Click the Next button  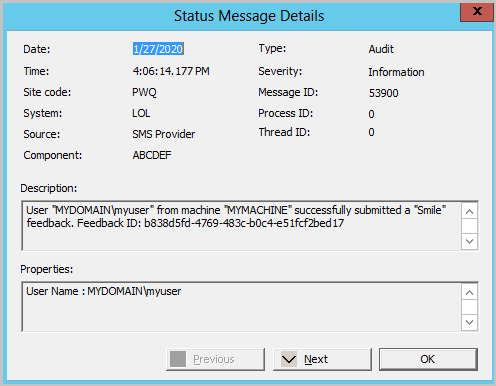tap(322, 359)
